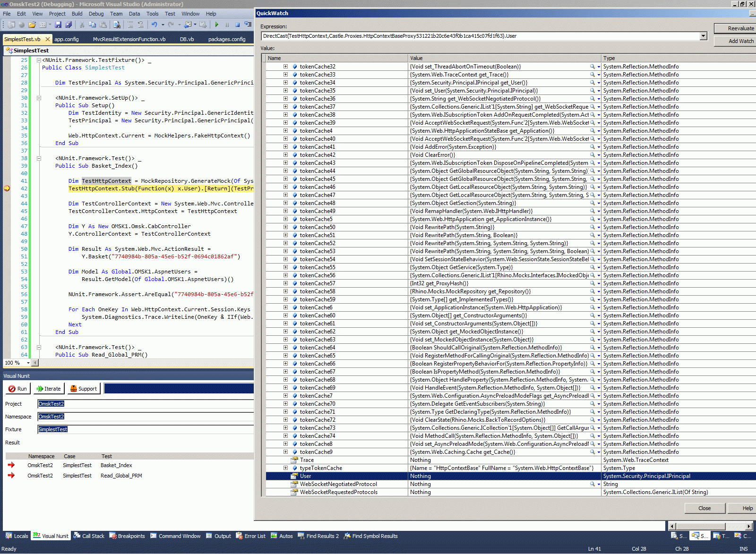Screen dimensions: 756x554
Task: Click the red arrow icon beside Basket_Index result
Action: [11, 465]
